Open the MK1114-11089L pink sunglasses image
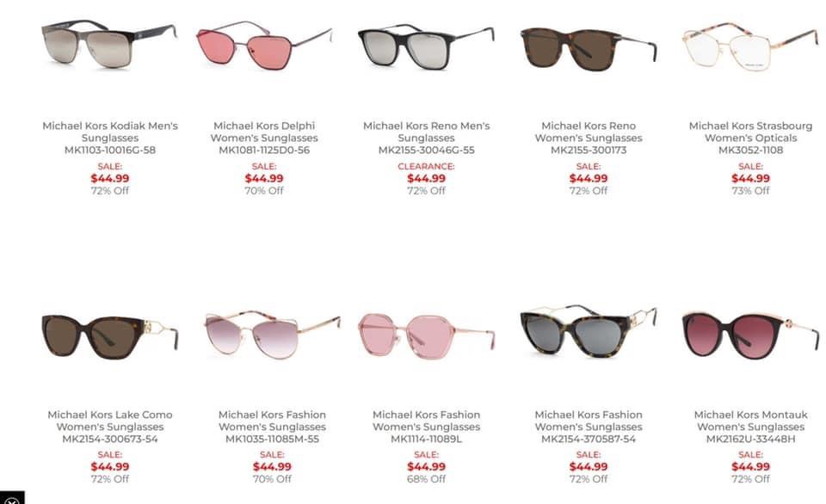This screenshot has width=826, height=504. point(426,336)
